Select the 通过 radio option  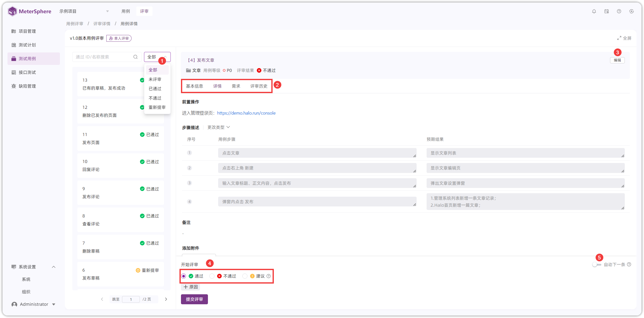click(x=183, y=276)
